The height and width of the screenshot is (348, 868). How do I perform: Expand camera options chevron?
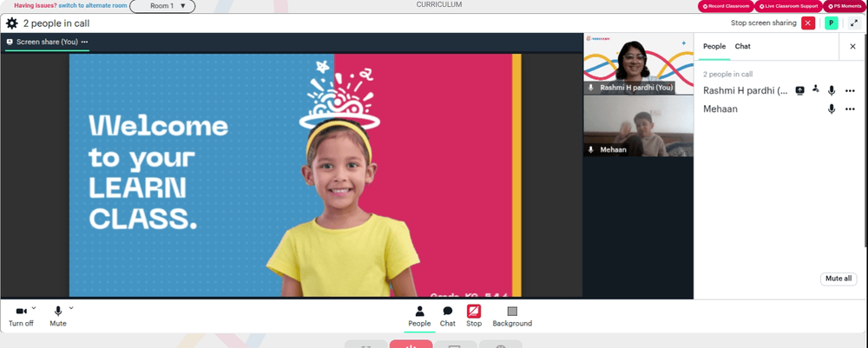[x=34, y=307]
